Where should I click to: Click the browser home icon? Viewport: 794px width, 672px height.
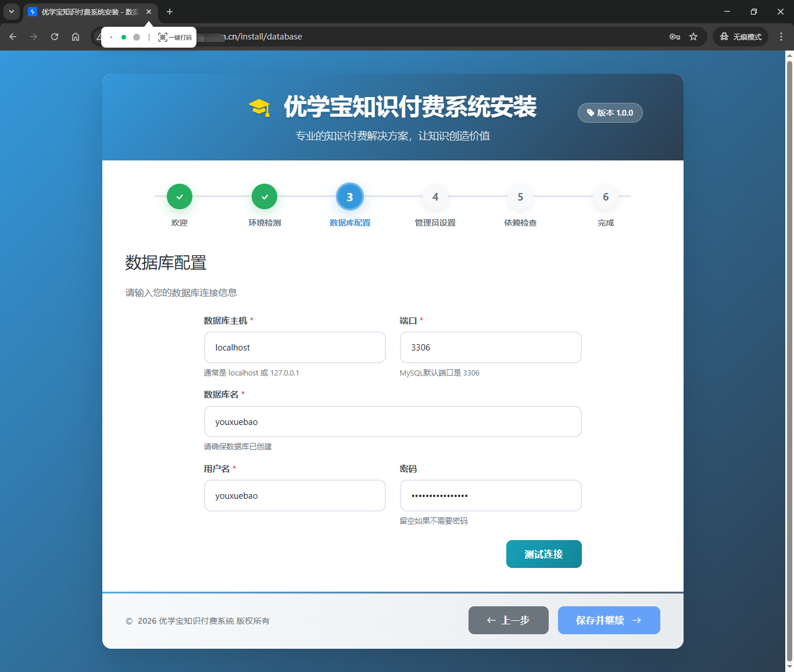76,37
